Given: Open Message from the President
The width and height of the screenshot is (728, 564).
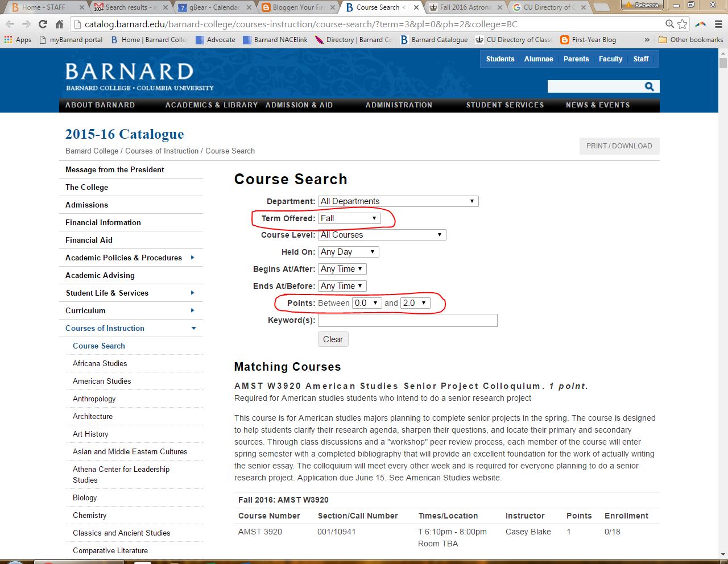Looking at the screenshot, I should (114, 169).
